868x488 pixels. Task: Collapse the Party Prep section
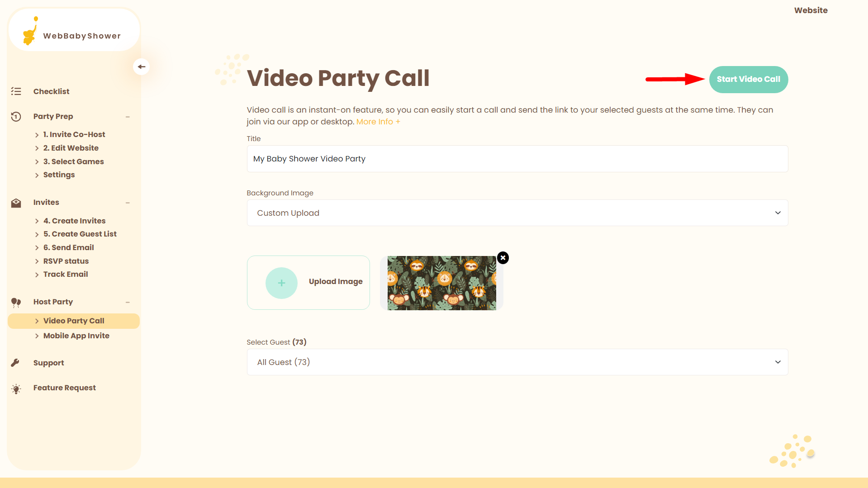(x=128, y=117)
